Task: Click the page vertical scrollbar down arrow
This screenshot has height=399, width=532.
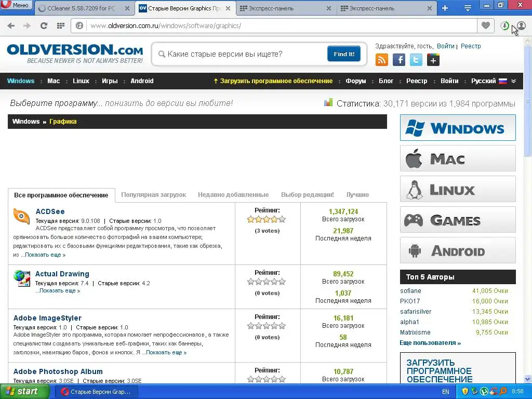Action: (528, 379)
